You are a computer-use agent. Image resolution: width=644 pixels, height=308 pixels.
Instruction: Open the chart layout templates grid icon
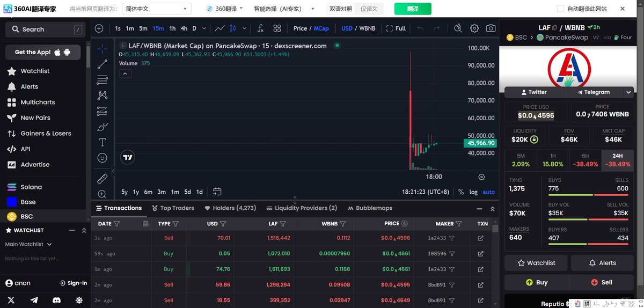pyautogui.click(x=277, y=28)
